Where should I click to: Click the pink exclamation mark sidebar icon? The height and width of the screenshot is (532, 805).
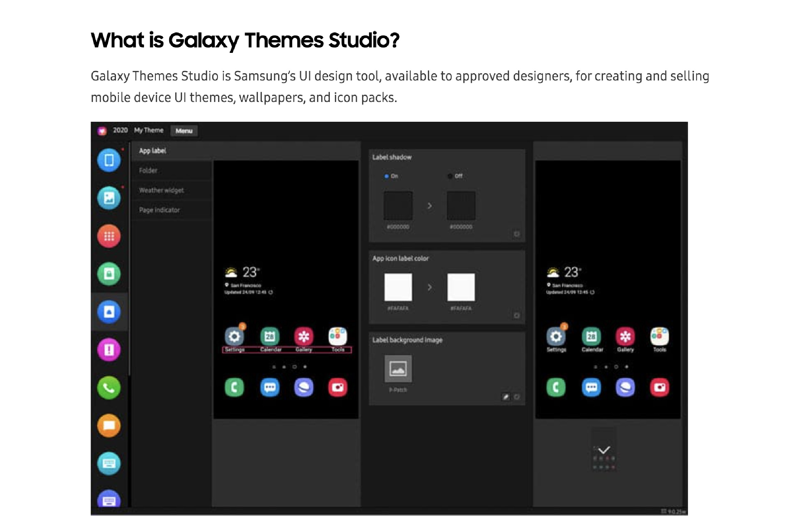point(109,350)
